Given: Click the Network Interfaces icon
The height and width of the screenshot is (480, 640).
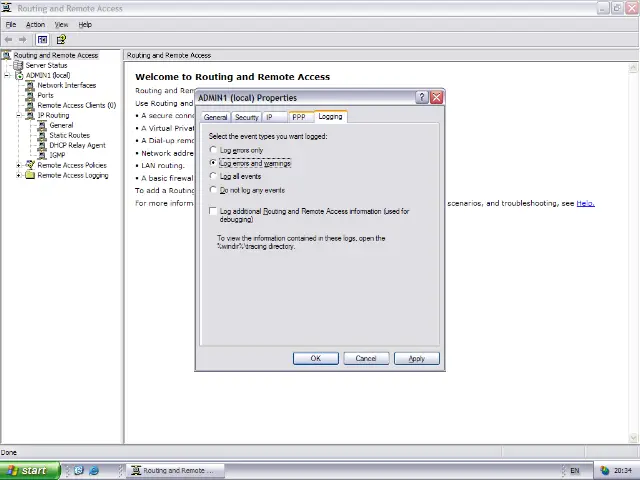Looking at the screenshot, I should click(30, 85).
